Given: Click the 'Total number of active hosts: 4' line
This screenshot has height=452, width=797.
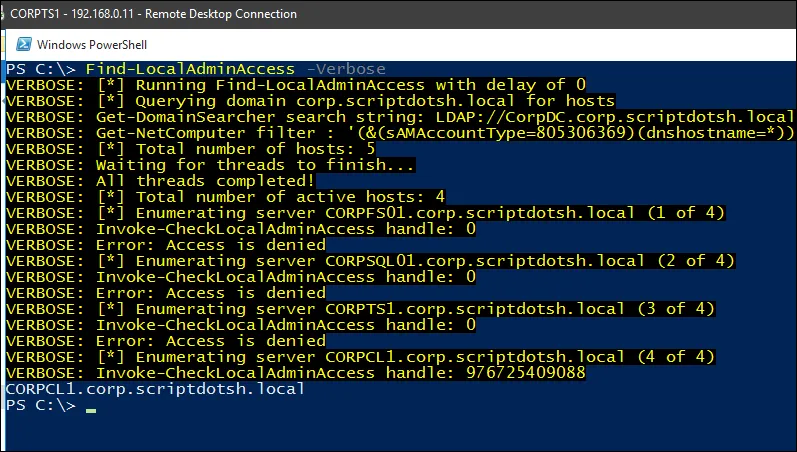Looking at the screenshot, I should 226,197.
